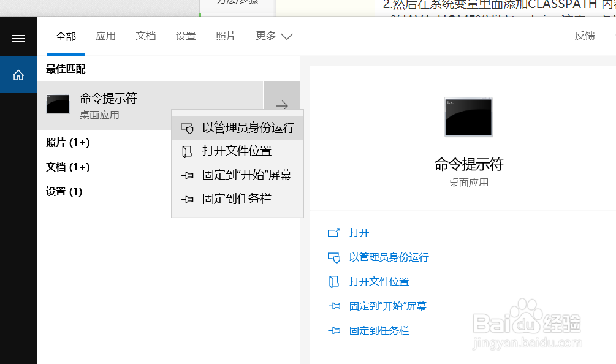Expand the arrow next to 命令提示符
Viewport: 616px width, 364px height.
[x=282, y=105]
